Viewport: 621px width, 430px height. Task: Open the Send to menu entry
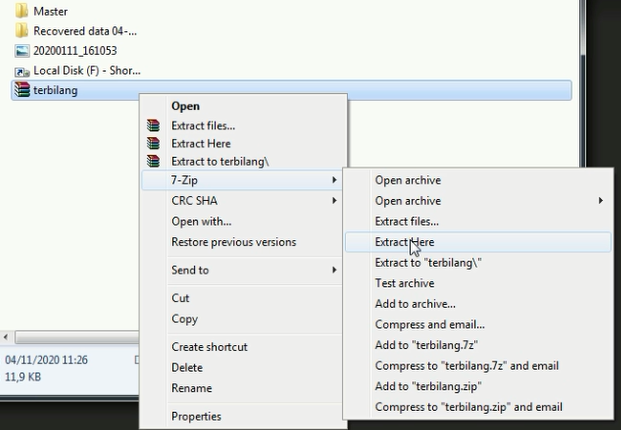[x=242, y=270]
